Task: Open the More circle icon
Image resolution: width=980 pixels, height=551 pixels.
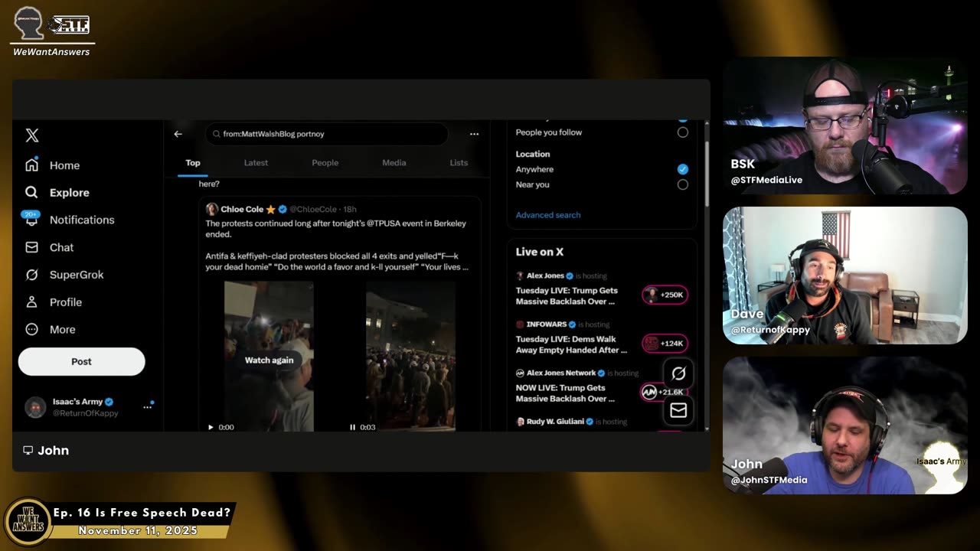Action: [x=31, y=330]
